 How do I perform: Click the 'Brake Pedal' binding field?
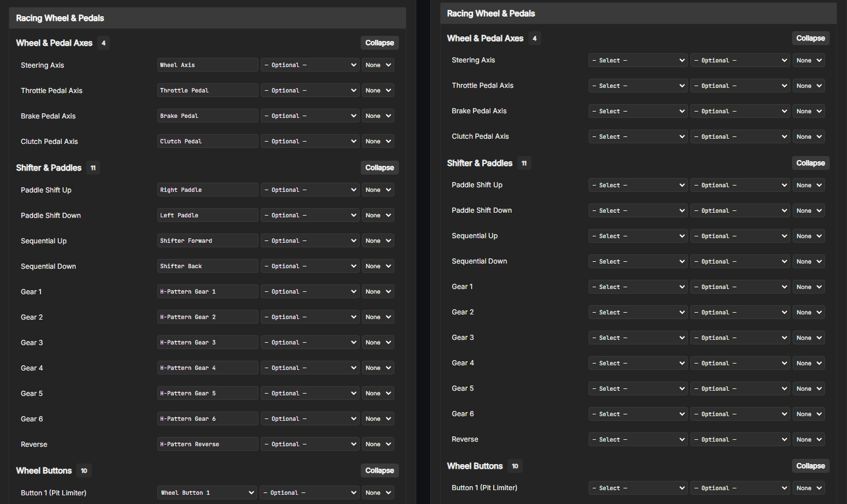pos(208,116)
